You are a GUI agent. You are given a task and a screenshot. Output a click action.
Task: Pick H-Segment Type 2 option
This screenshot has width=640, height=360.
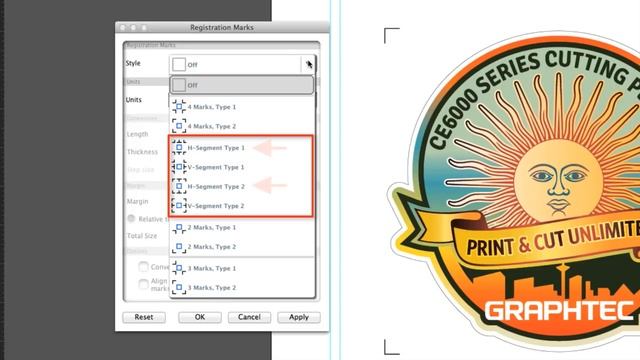(242, 186)
